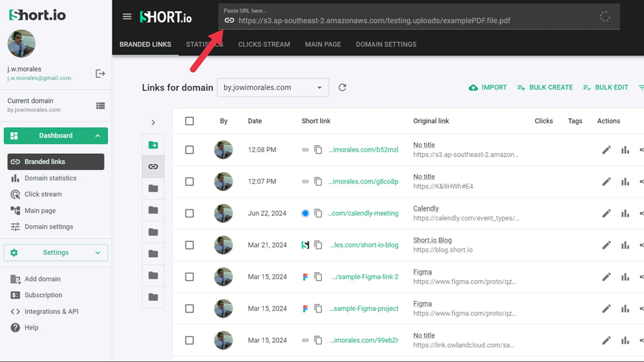The height and width of the screenshot is (362, 644).
Task: View statistics for the 99ebZr link
Action: click(625, 340)
